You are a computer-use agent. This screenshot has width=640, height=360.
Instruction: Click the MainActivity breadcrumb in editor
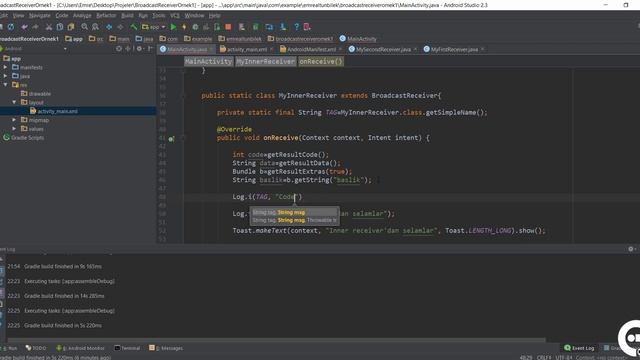pyautogui.click(x=208, y=62)
